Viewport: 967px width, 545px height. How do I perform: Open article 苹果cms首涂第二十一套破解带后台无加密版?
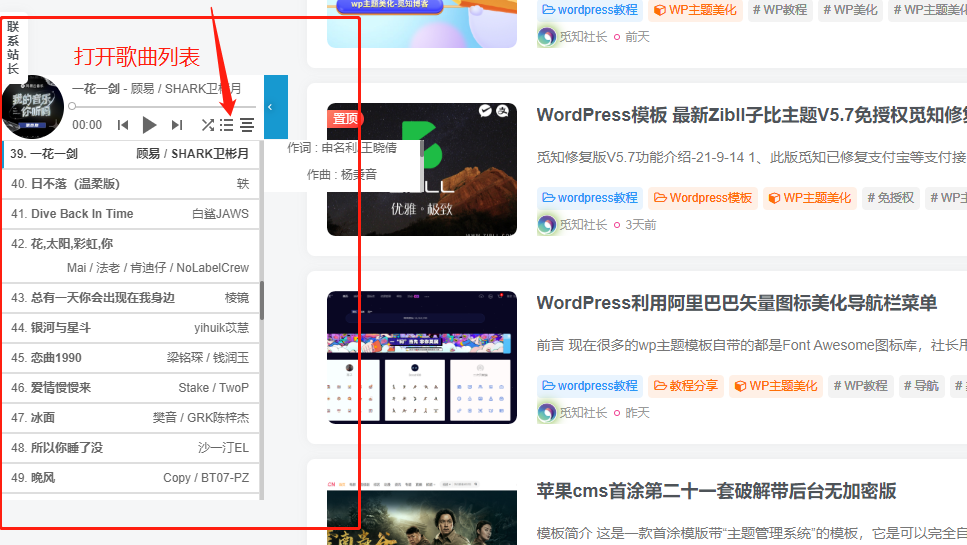point(716,491)
